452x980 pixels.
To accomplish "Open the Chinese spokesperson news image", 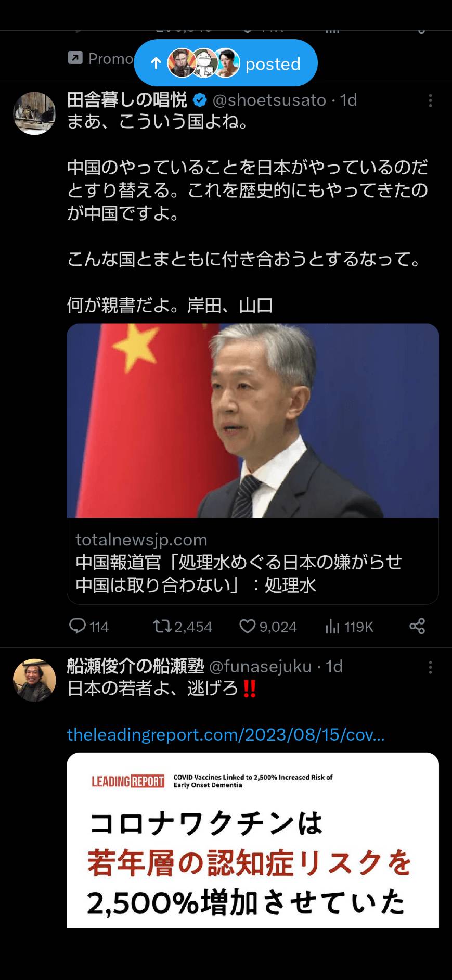I will [x=253, y=421].
